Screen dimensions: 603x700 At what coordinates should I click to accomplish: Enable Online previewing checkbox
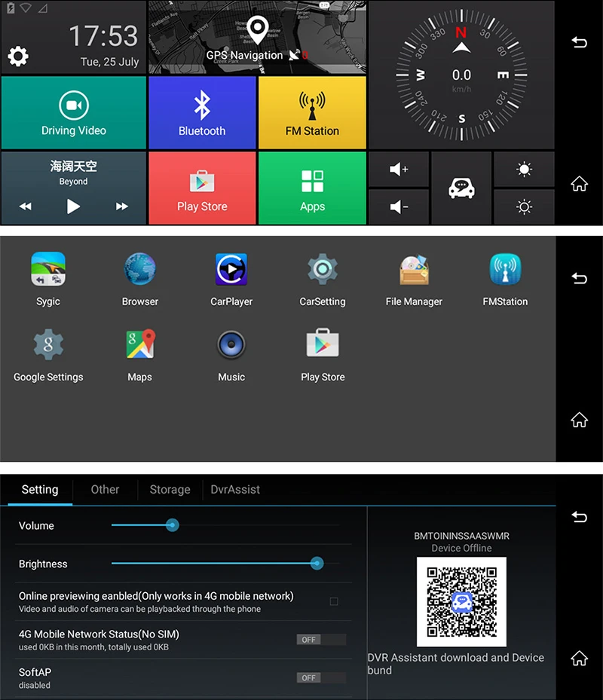334,602
